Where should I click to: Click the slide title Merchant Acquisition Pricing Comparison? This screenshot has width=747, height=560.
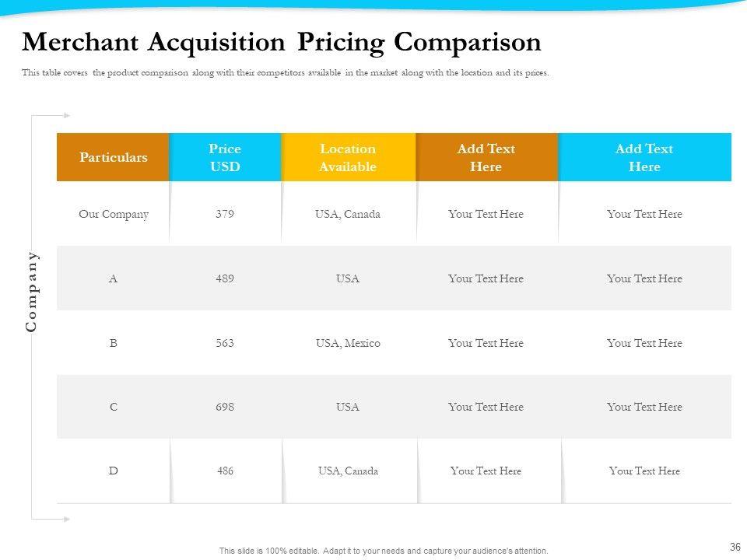[x=282, y=42]
